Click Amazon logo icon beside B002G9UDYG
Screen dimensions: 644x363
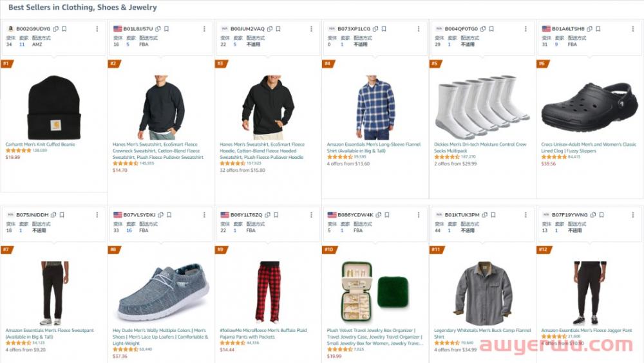point(10,29)
